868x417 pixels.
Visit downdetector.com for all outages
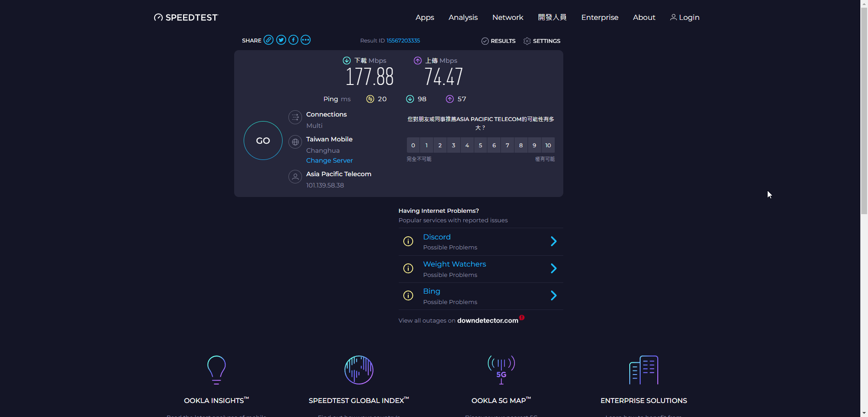click(x=487, y=320)
